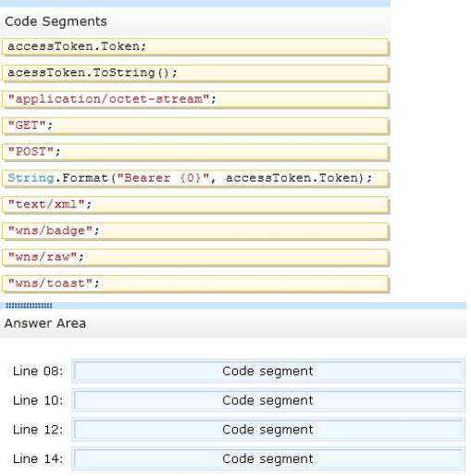
Task: Click the Line 14 code segment slot
Action: (x=268, y=458)
